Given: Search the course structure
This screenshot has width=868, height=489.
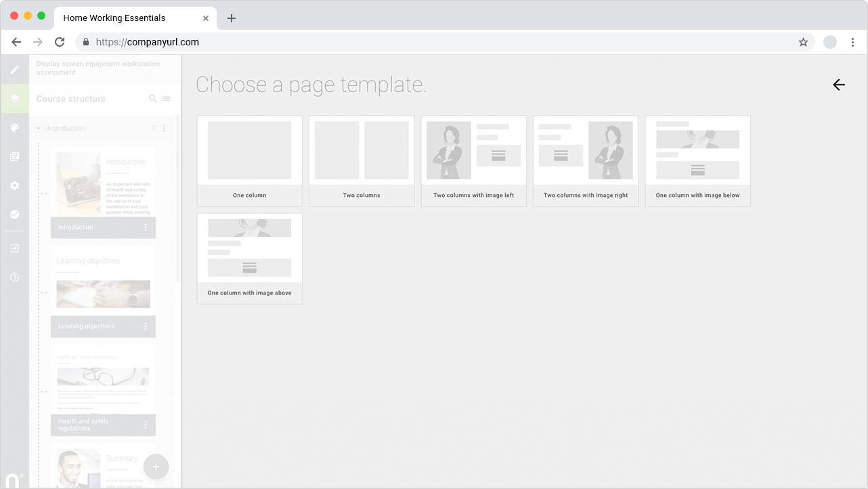Looking at the screenshot, I should click(x=152, y=99).
